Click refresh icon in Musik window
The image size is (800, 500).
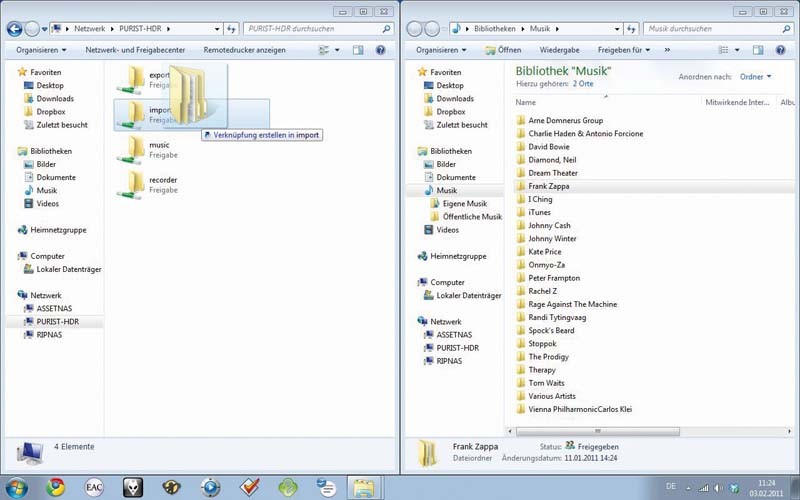(x=632, y=29)
